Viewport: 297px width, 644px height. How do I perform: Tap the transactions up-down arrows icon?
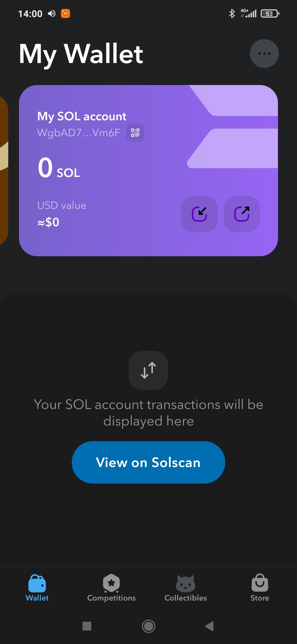tap(148, 370)
